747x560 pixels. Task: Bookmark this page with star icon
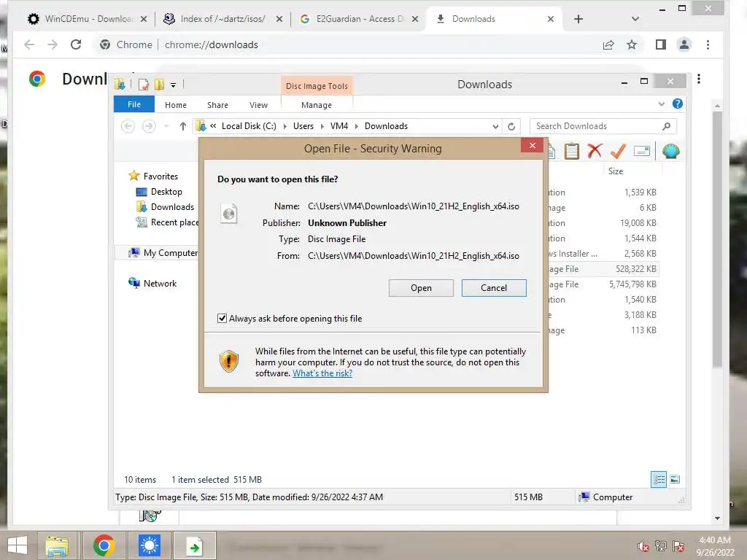point(631,44)
